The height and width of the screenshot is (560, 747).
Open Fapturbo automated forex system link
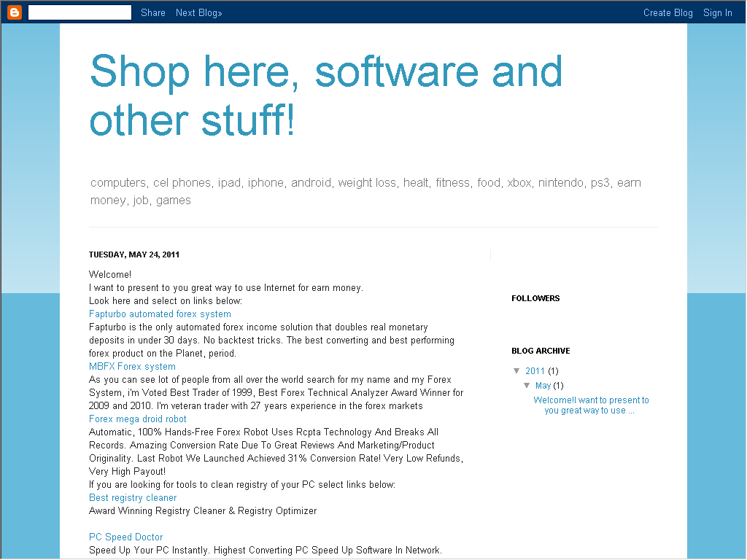point(160,314)
